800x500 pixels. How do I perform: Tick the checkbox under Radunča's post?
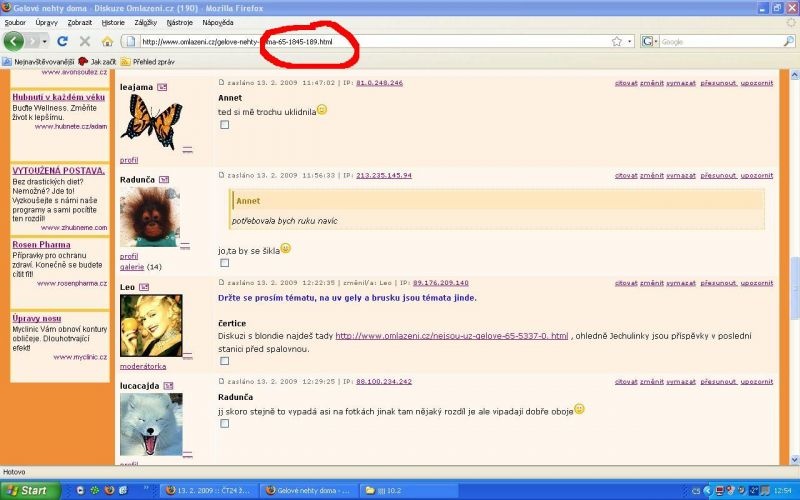(225, 263)
